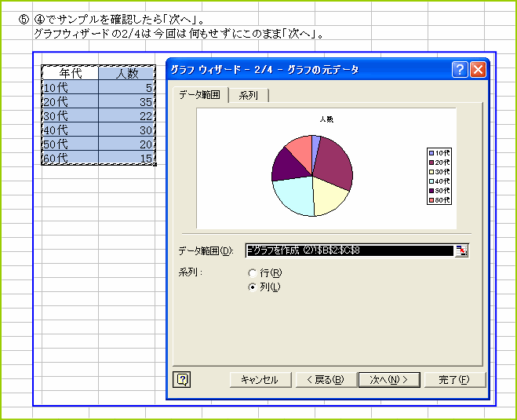Select the cell with value 30
517x420 pixels.
127,130
